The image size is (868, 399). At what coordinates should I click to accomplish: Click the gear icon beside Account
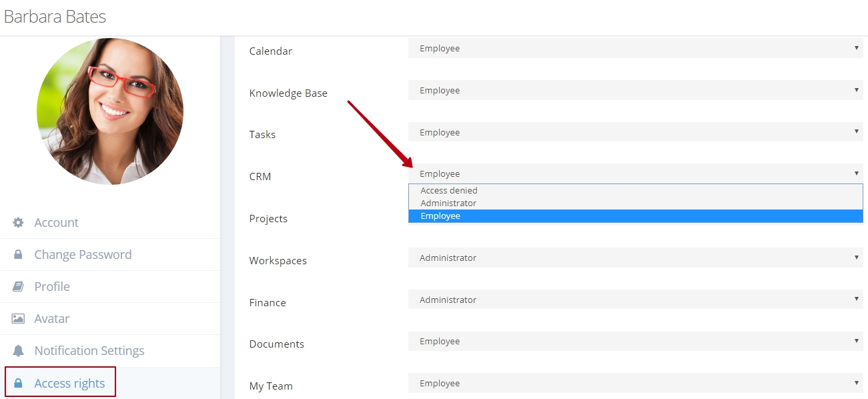point(18,222)
